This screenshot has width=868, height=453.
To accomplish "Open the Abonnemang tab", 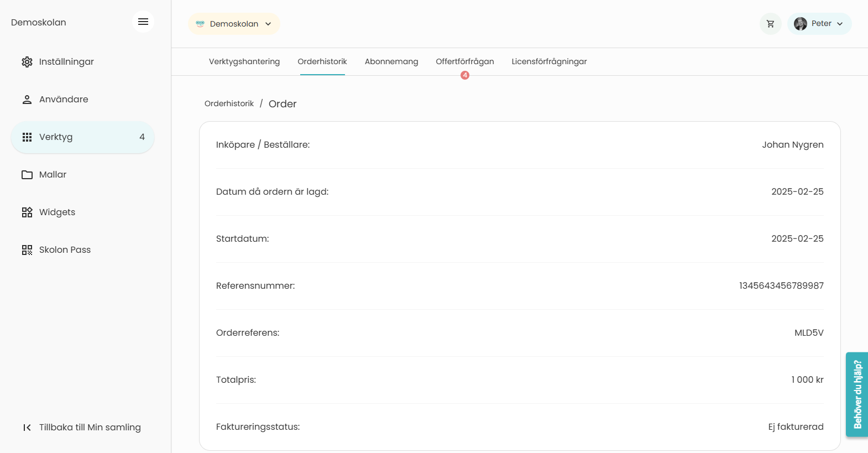I will [x=391, y=61].
